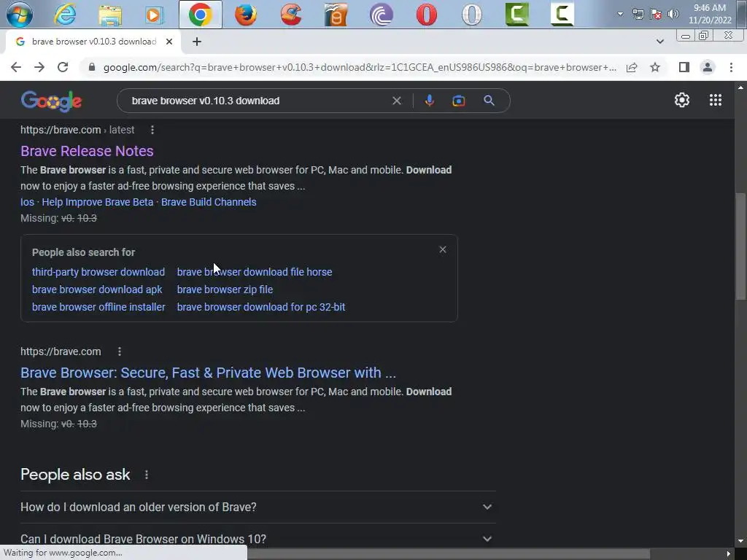
Task: Open Google quick settings gear
Action: 682,100
